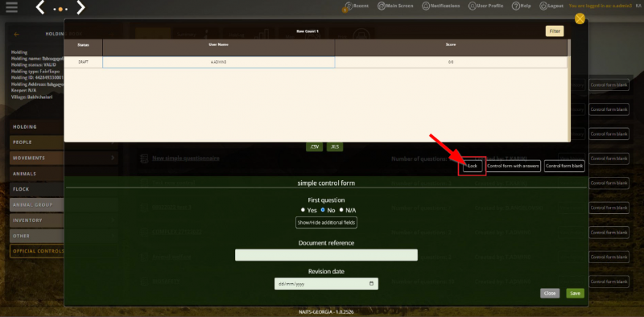The width and height of the screenshot is (644, 317).
Task: Open the hamburger main menu
Action: click(x=11, y=7)
